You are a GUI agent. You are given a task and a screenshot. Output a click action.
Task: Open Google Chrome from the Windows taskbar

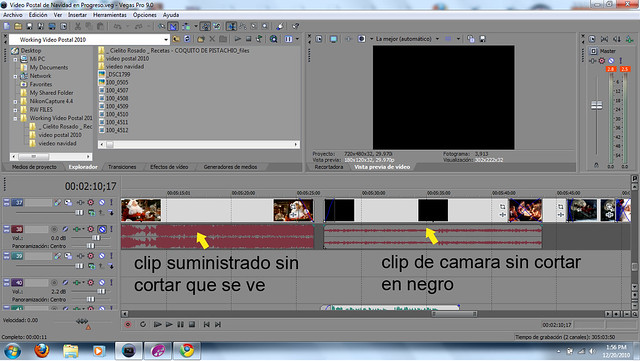point(187,351)
